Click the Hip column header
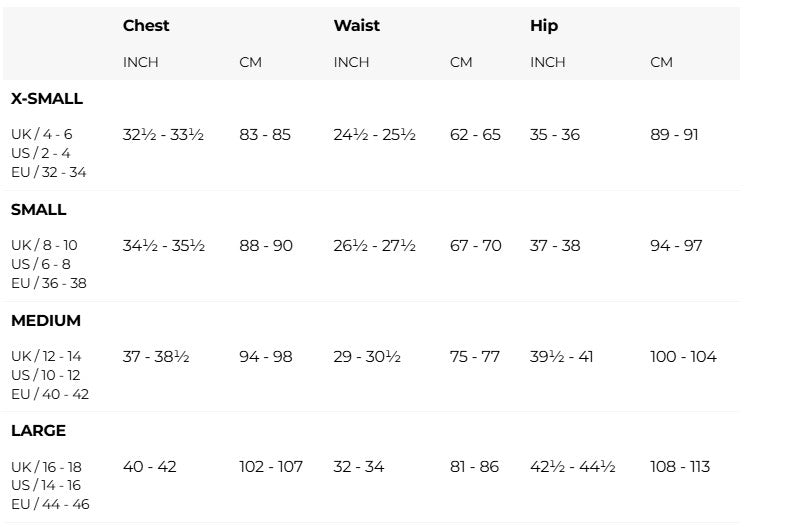Viewport: 797px width, 527px height. [543, 26]
